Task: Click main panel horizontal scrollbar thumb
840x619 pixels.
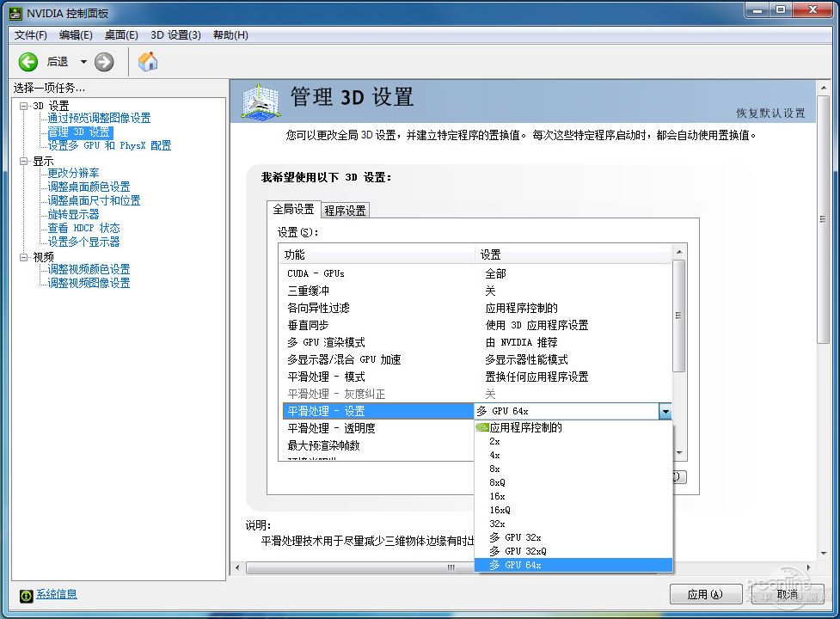Action: 451,567
